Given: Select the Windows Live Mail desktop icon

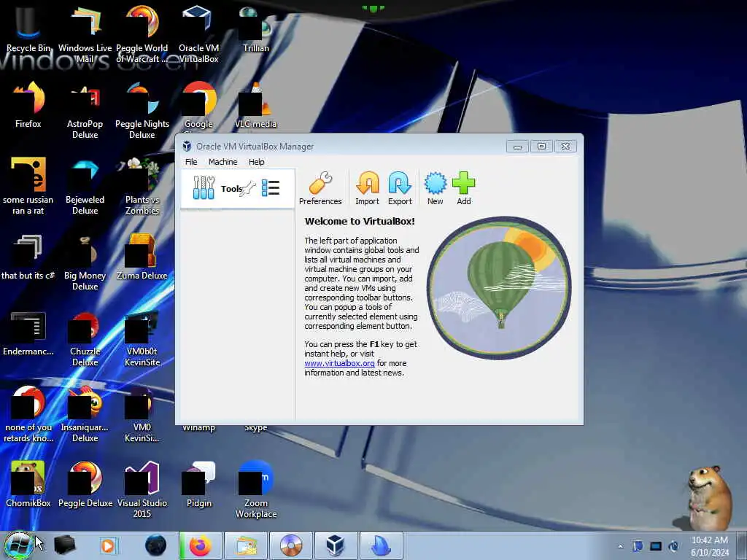Looking at the screenshot, I should tap(85, 34).
